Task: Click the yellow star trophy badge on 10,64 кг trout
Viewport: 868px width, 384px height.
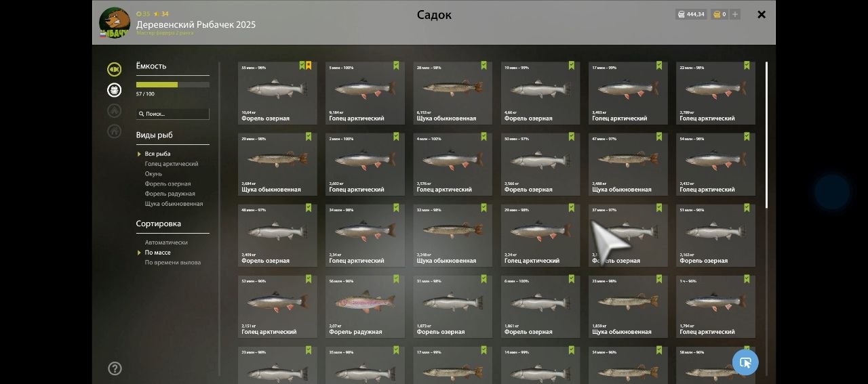Action: [309, 66]
